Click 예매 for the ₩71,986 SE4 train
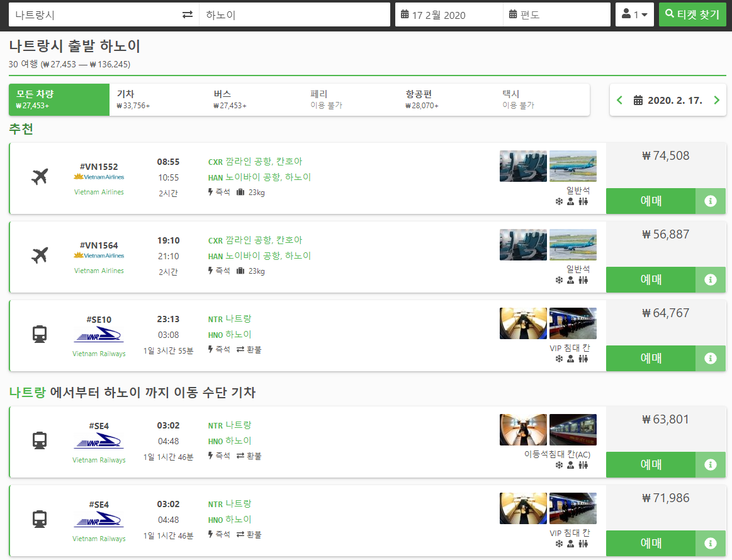Image resolution: width=732 pixels, height=560 pixels. tap(651, 543)
